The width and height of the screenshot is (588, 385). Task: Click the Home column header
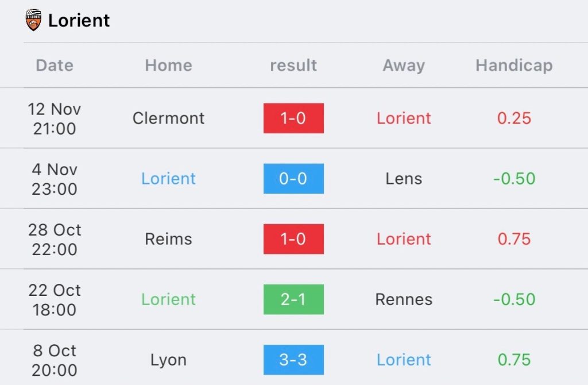169,66
